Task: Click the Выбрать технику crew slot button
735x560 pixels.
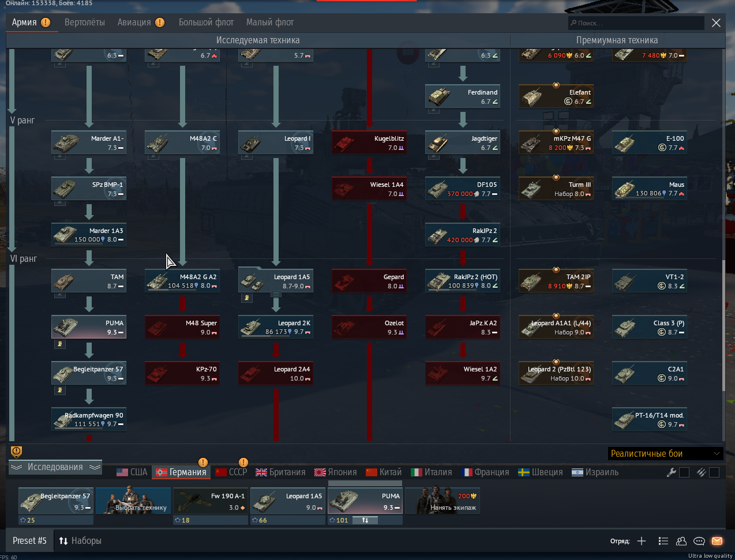Action: (x=133, y=501)
